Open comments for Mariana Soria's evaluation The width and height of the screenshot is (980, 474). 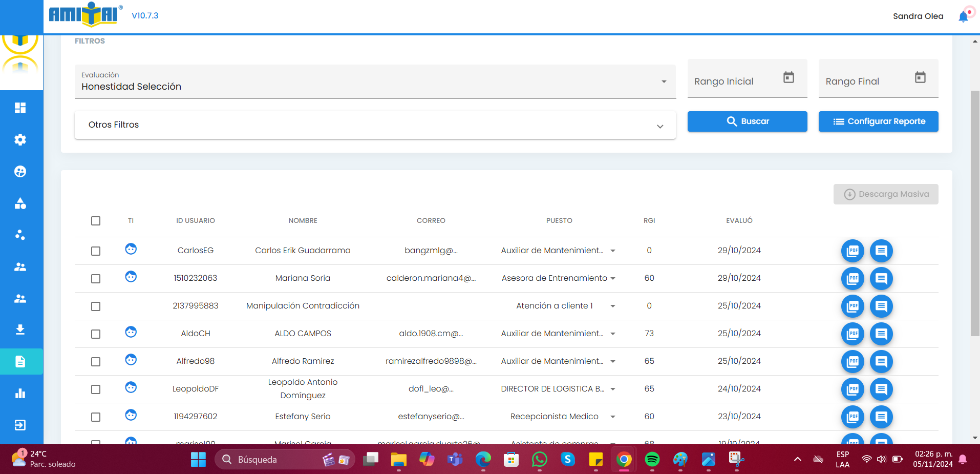(881, 279)
